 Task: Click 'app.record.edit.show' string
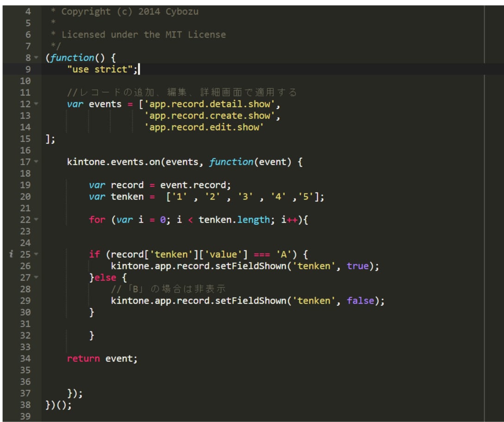pyautogui.click(x=204, y=127)
